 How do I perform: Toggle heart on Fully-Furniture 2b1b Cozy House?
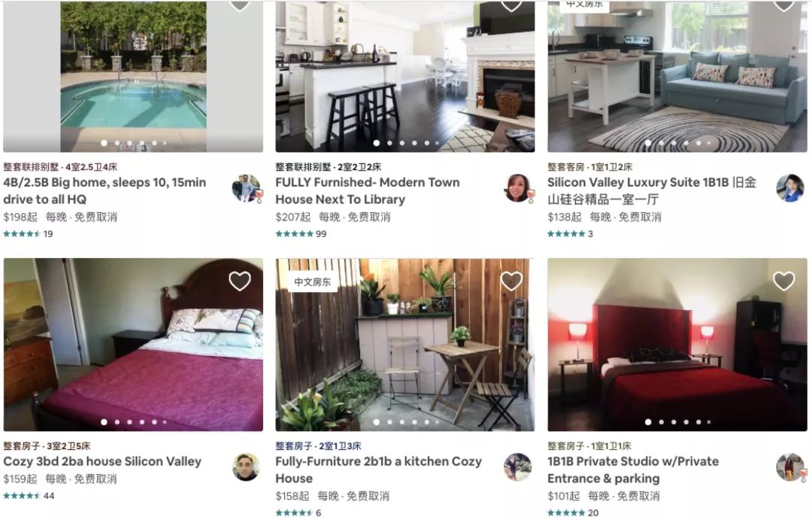point(511,281)
